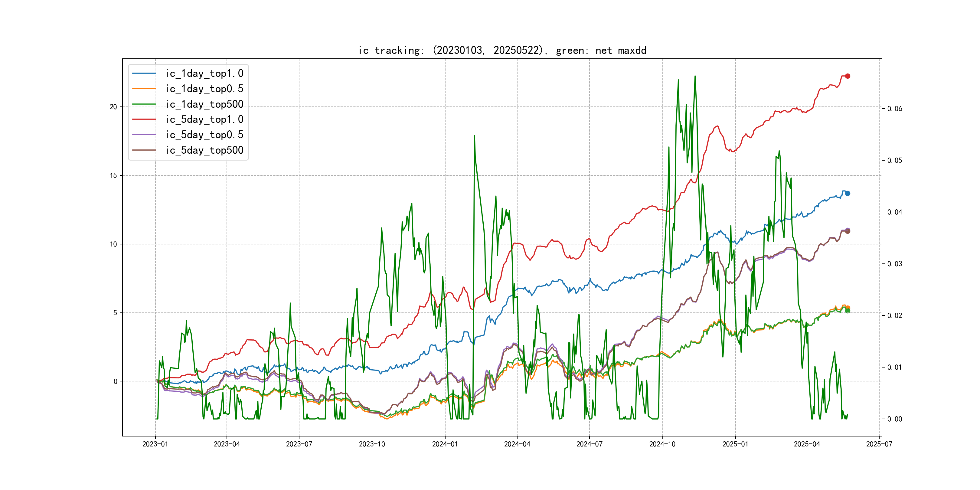Click the blue line swatch in legend

[144, 73]
